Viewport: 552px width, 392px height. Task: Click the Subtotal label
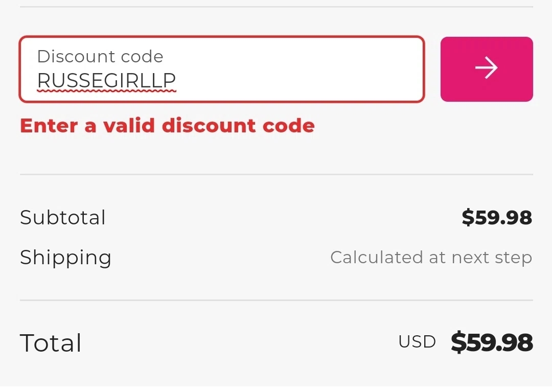(x=62, y=217)
